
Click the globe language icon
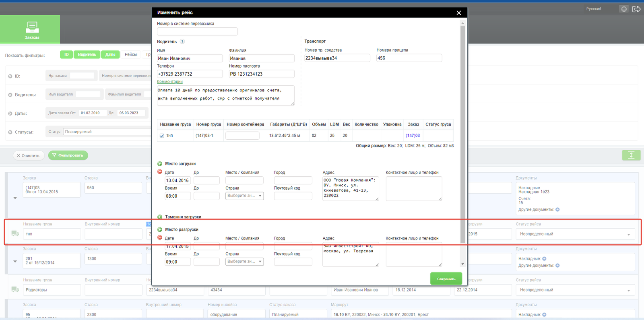click(624, 9)
